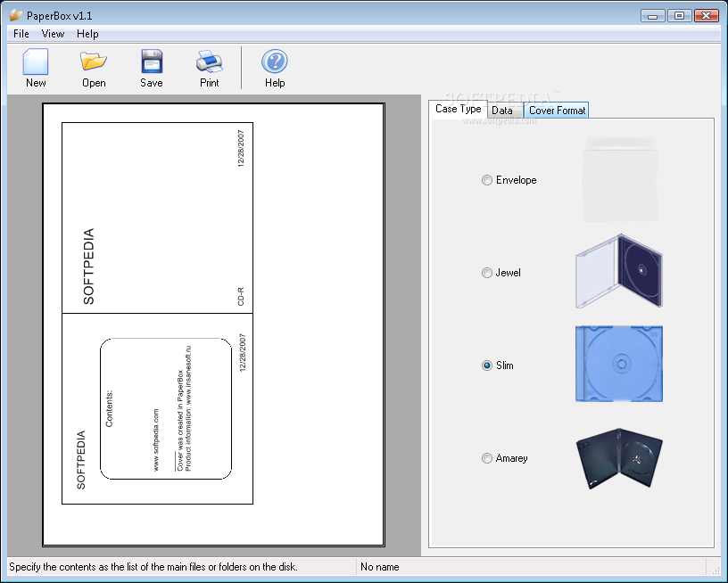Open the File menu
Screen dimensions: 728x583
(x=21, y=34)
